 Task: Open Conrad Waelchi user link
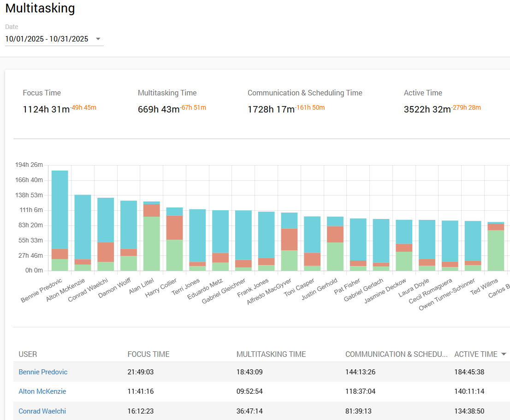[x=42, y=411]
